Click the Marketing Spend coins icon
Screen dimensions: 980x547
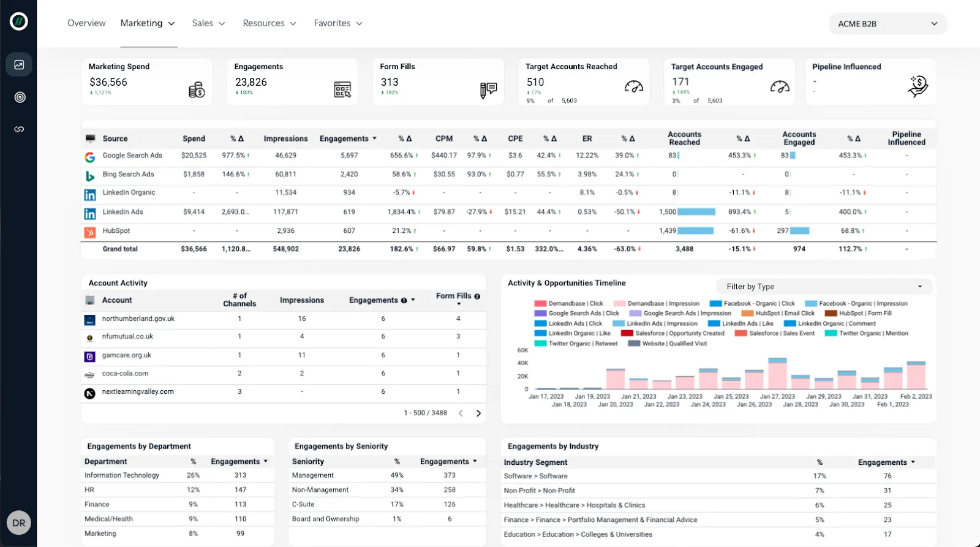197,90
